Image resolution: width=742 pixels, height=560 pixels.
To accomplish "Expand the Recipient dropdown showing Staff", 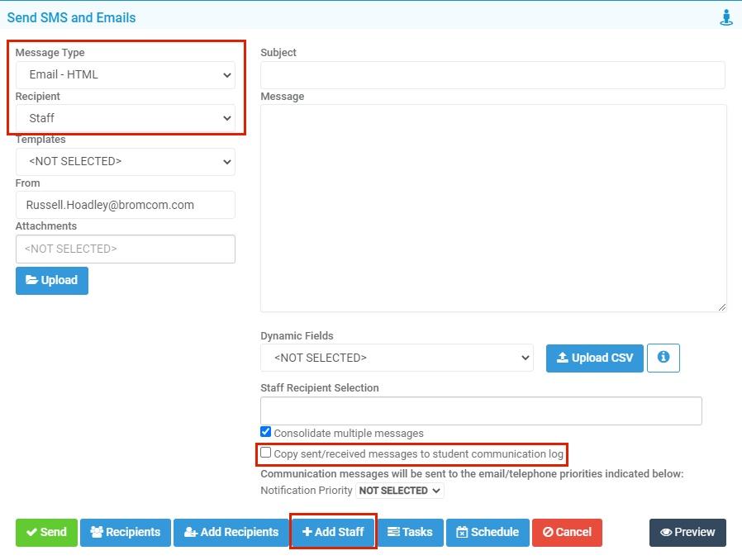I will tap(126, 118).
